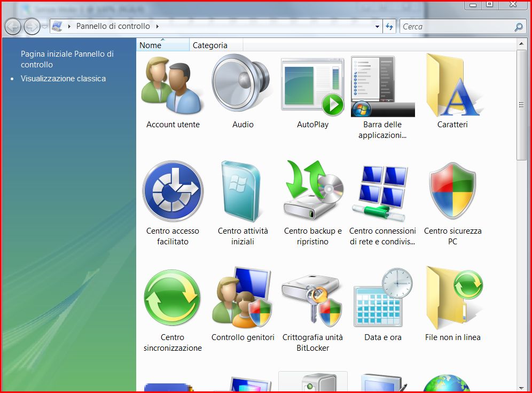This screenshot has width=532, height=393.
Task: Open Controllo genitori
Action: tap(242, 305)
